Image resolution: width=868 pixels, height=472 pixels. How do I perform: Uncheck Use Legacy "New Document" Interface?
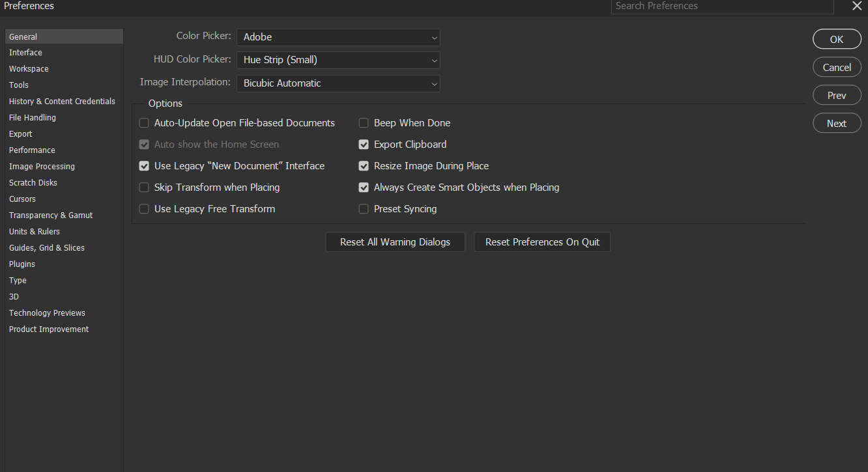click(x=143, y=165)
